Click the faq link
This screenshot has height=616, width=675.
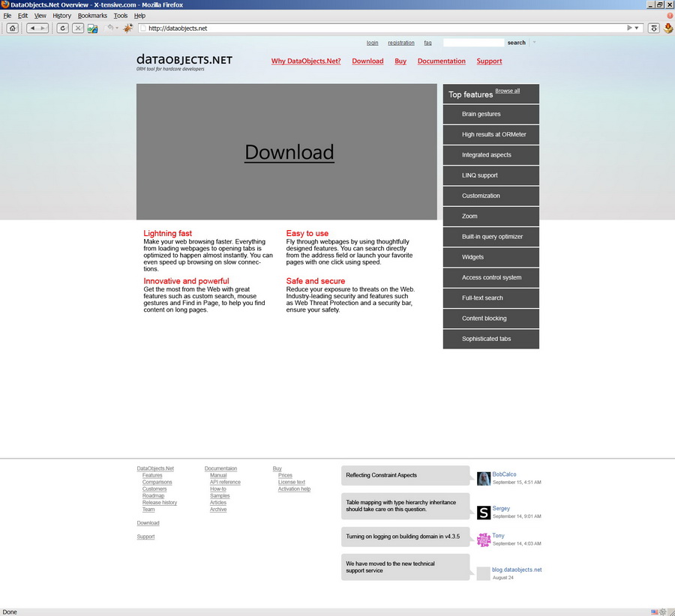(x=427, y=43)
